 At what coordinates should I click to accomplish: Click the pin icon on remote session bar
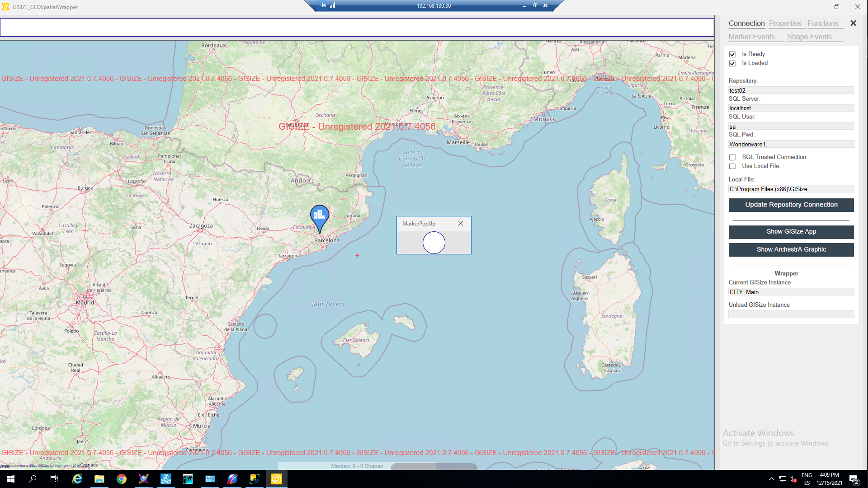coord(323,5)
